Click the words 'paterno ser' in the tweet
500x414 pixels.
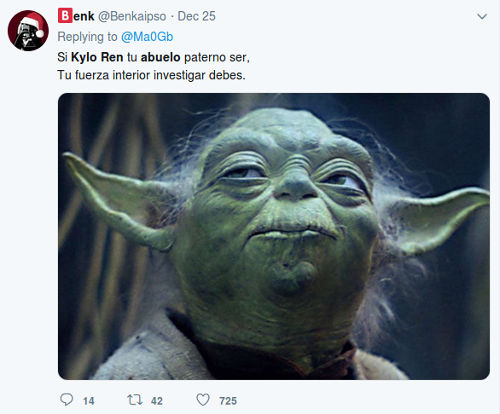tap(215, 57)
